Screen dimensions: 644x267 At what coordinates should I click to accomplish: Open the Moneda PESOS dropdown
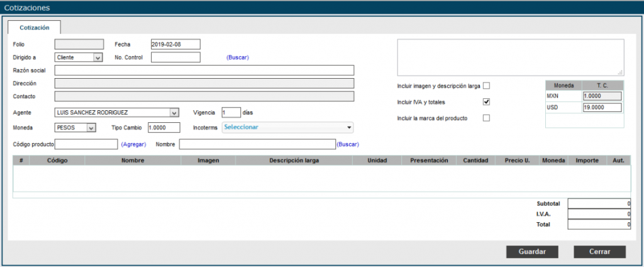pyautogui.click(x=75, y=127)
